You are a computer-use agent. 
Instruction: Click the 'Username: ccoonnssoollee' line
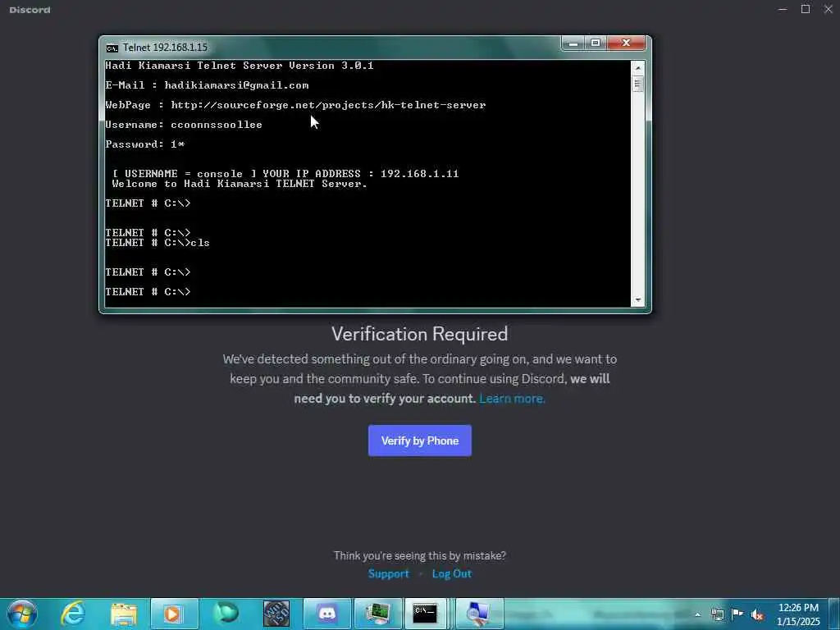[x=184, y=125]
